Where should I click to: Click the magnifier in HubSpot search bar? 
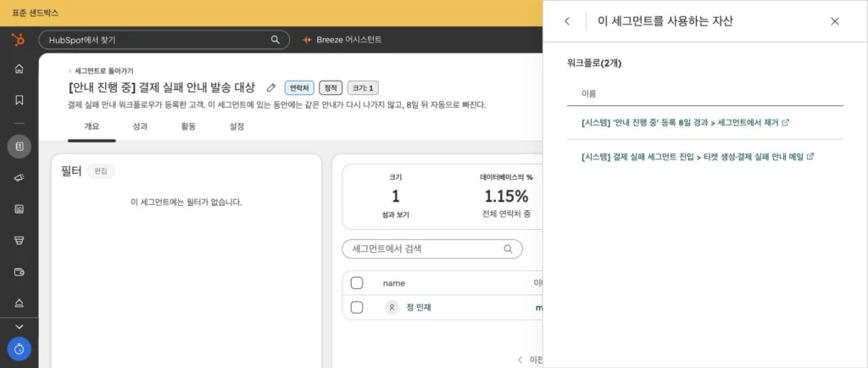coord(275,40)
